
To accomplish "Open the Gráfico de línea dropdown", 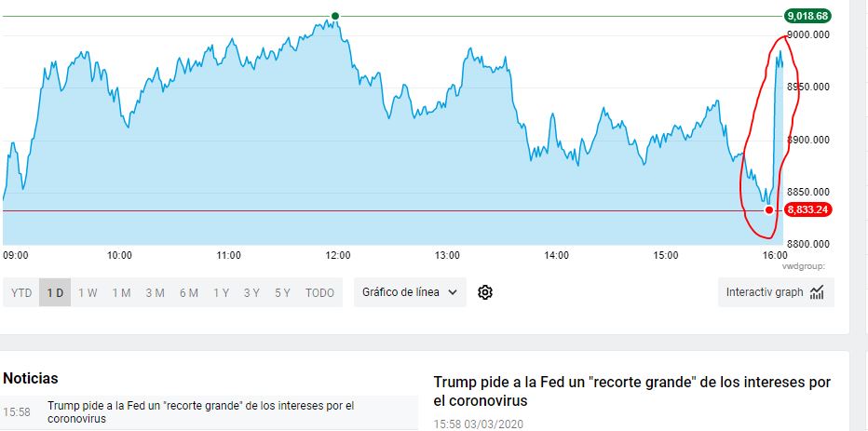I will point(410,292).
